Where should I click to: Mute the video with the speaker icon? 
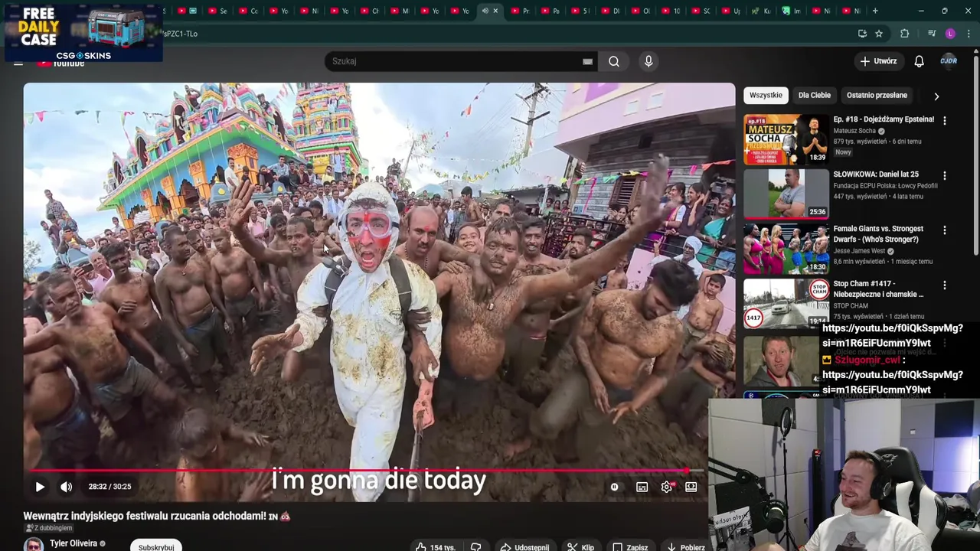(67, 487)
